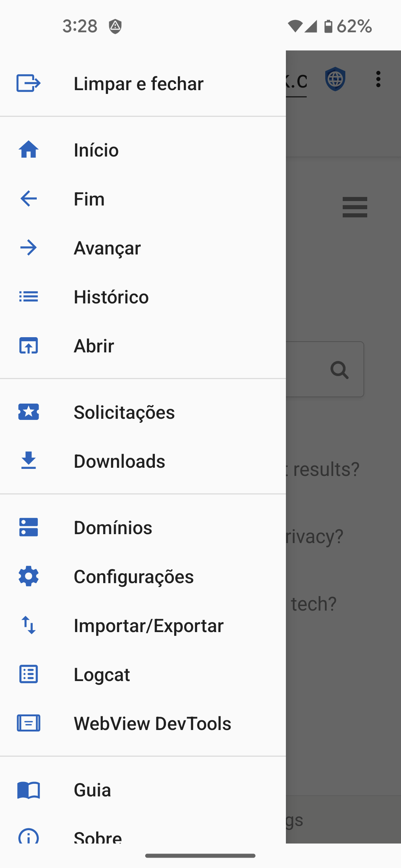
Task: Tap the home icon beside Início
Action: pyautogui.click(x=28, y=150)
